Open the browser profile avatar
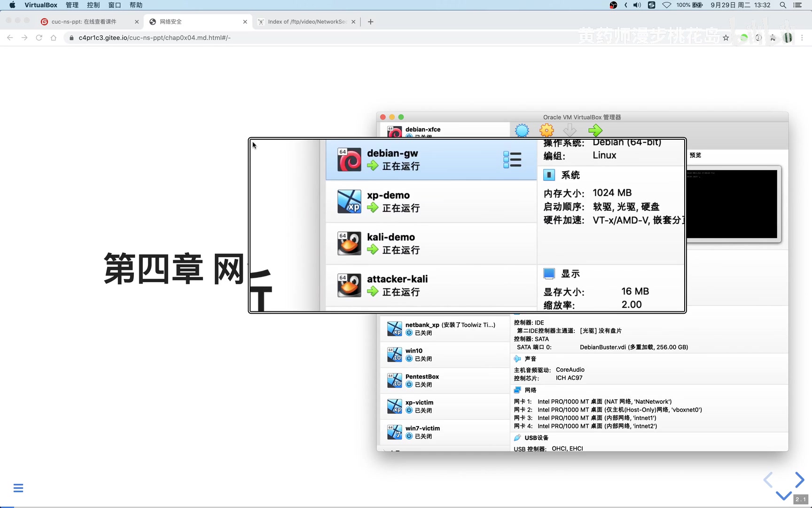This screenshot has width=812, height=508. [x=788, y=38]
